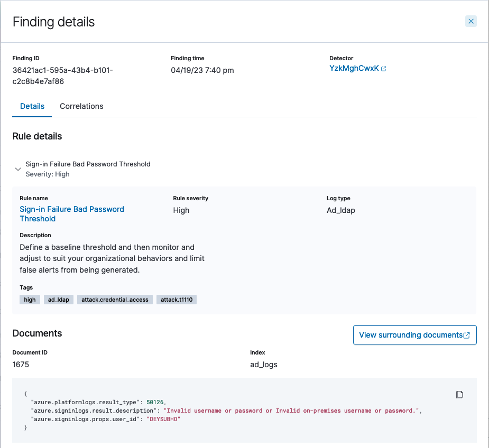Copy the document JSON using the copy icon
The height and width of the screenshot is (448, 489).
coord(459,394)
